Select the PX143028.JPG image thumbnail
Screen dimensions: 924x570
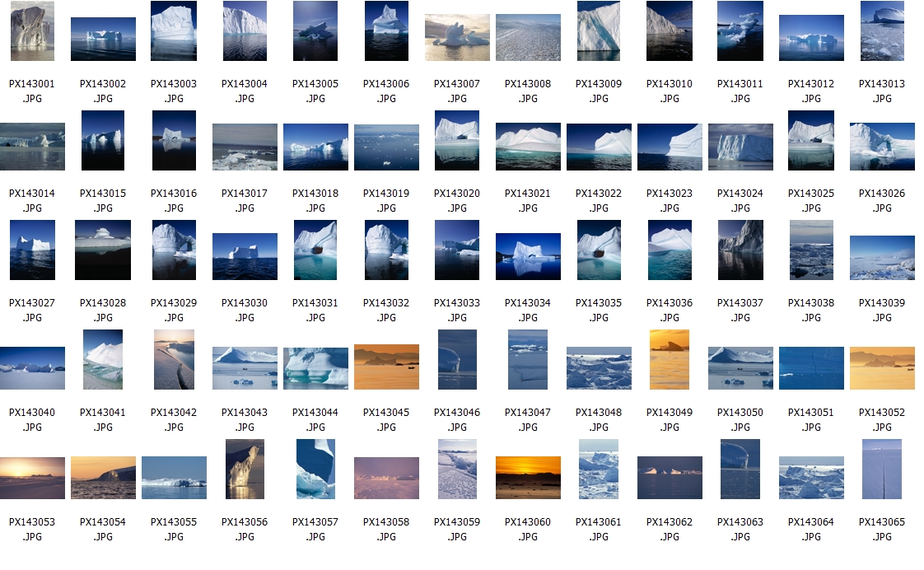click(103, 250)
